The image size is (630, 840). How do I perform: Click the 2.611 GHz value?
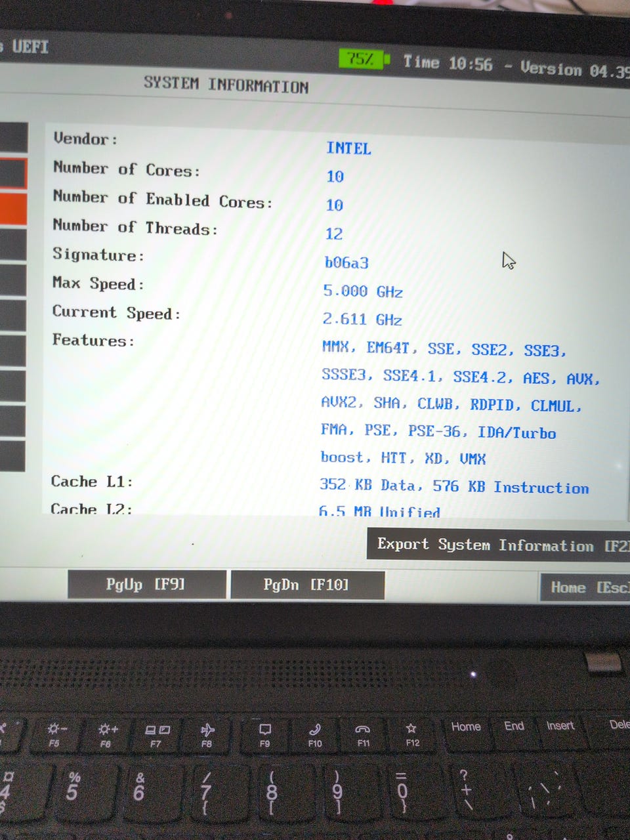point(362,319)
